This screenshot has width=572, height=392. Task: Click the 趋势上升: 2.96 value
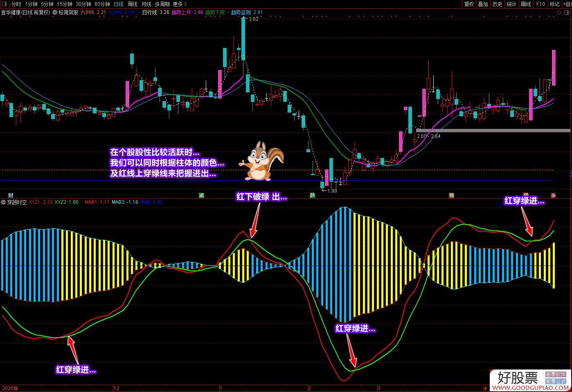[x=187, y=12]
